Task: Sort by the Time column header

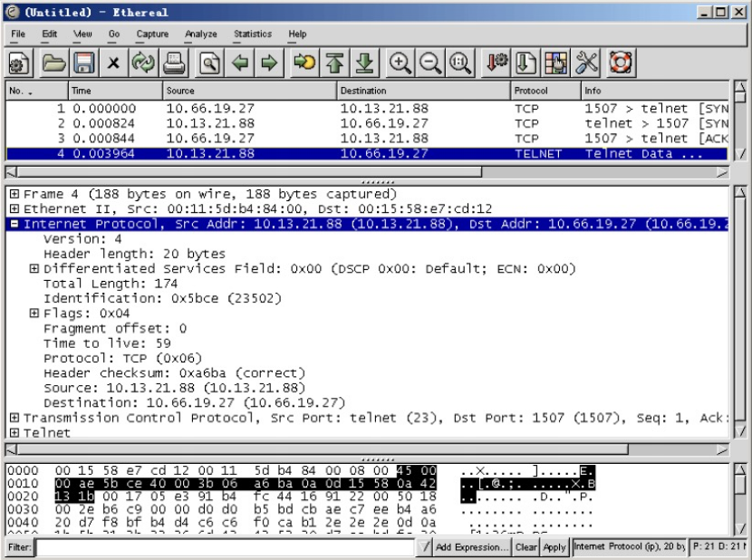Action: click(115, 91)
